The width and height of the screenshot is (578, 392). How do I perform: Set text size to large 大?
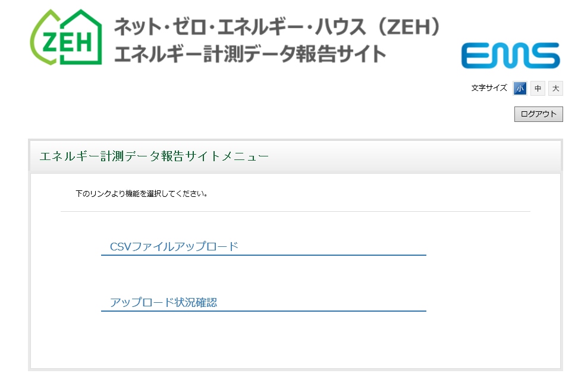click(x=555, y=88)
